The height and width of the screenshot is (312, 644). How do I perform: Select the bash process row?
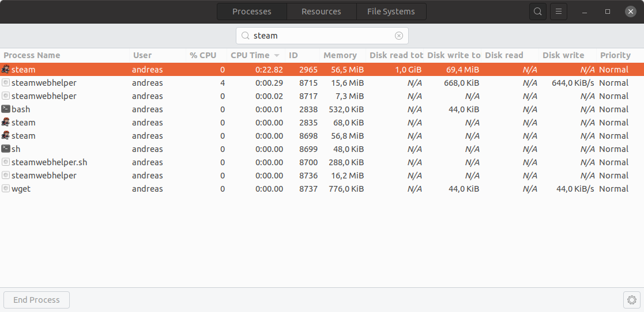tap(322, 109)
